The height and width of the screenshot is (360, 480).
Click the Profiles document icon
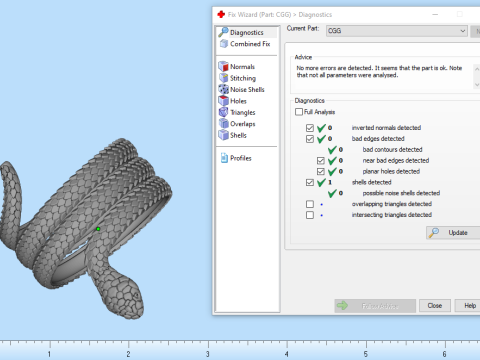pyautogui.click(x=224, y=158)
